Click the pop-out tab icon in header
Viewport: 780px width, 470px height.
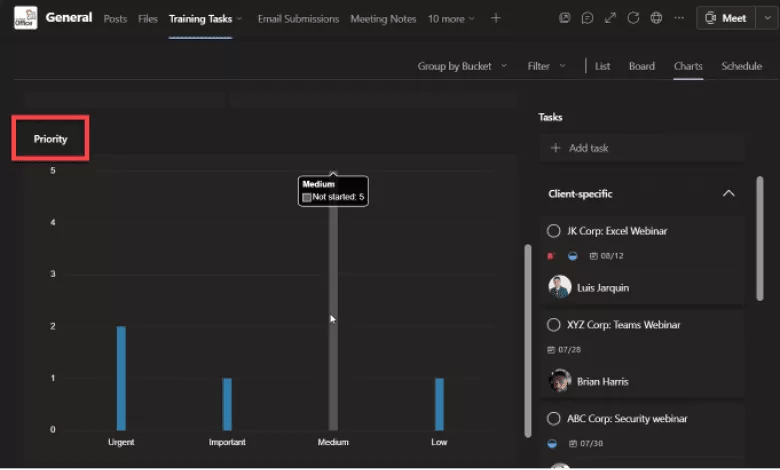point(564,18)
